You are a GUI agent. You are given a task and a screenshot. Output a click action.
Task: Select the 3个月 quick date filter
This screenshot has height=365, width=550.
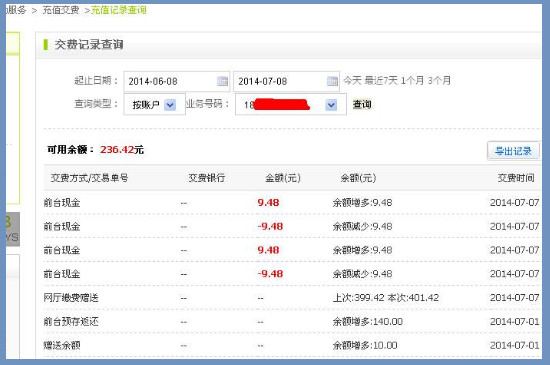439,81
